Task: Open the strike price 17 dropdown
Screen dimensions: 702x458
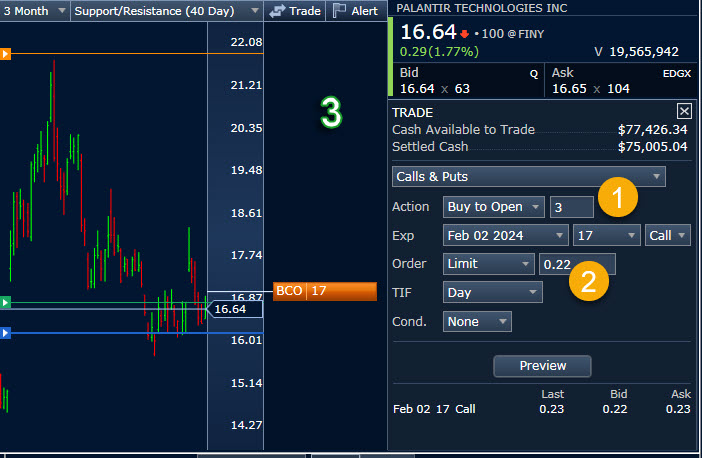Action: [x=606, y=236]
